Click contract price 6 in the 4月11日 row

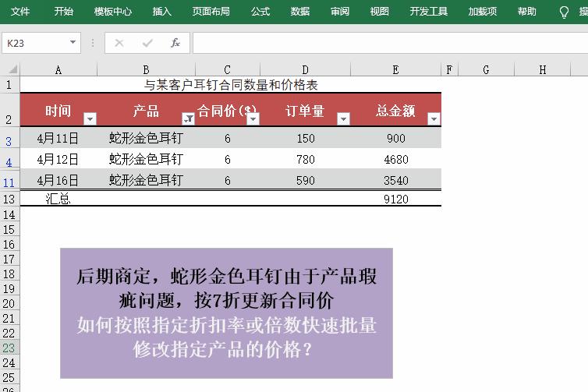[x=227, y=138]
